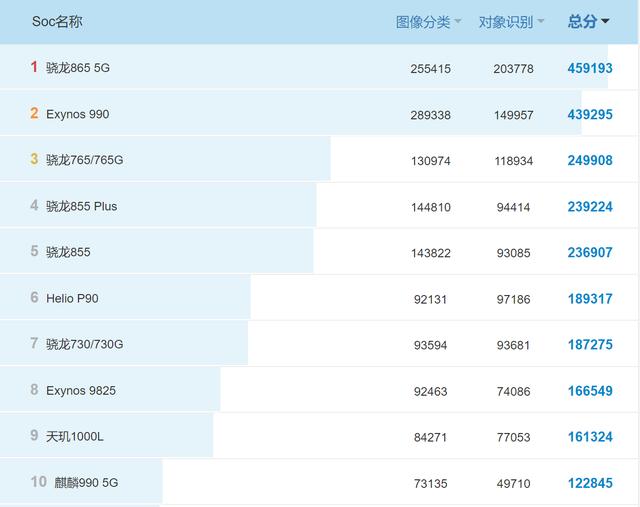Select the 麒麟990 5G row name
This screenshot has height=507, width=640.
pos(87,483)
